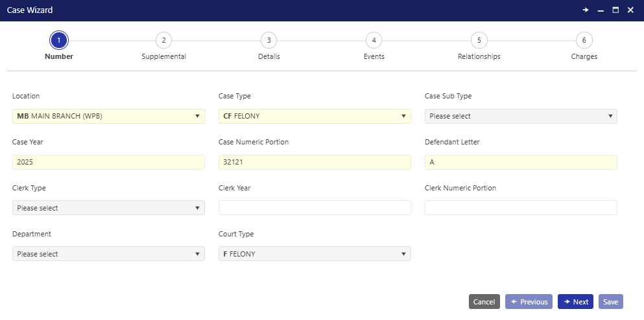Minimize the Case Wizard dialog
The width and height of the screenshot is (644, 320).
pos(601,10)
